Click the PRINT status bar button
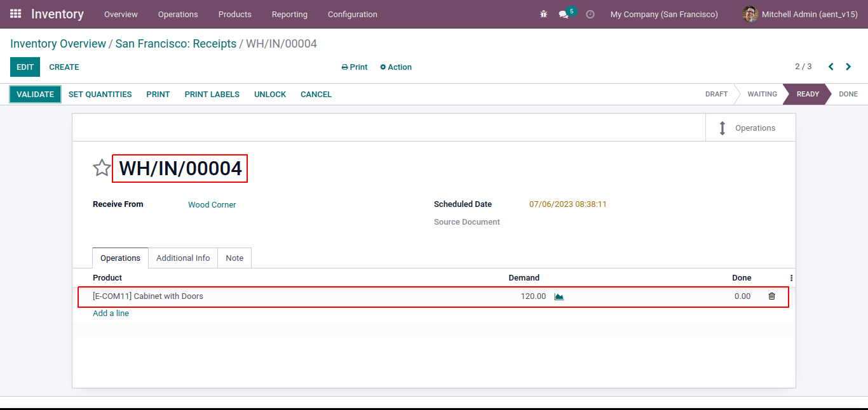Image resolution: width=868 pixels, height=410 pixels. click(158, 94)
